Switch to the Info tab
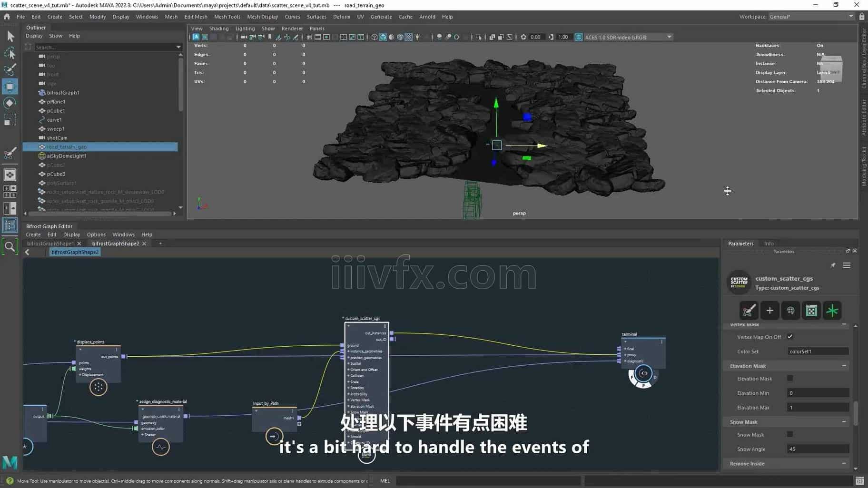Screen dimensions: 868x488 point(769,244)
